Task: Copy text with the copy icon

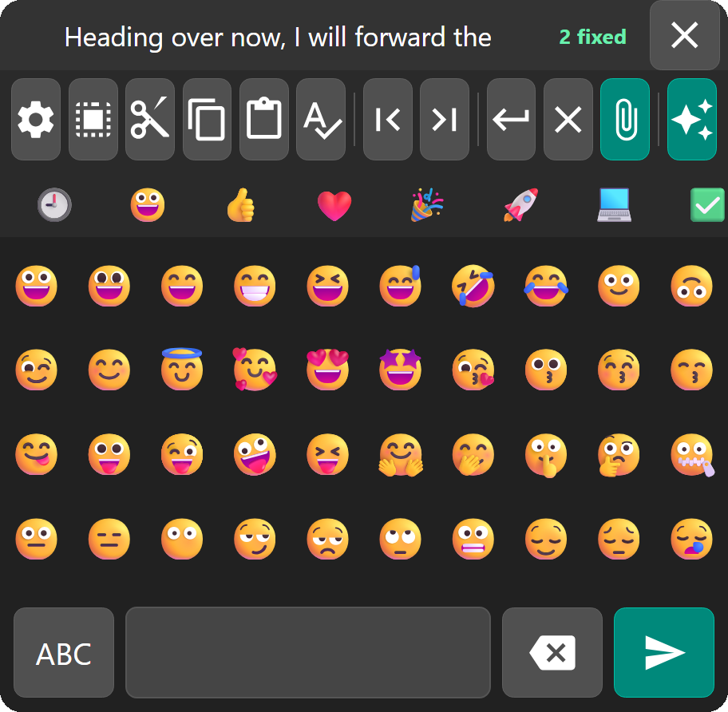Action: [x=207, y=119]
